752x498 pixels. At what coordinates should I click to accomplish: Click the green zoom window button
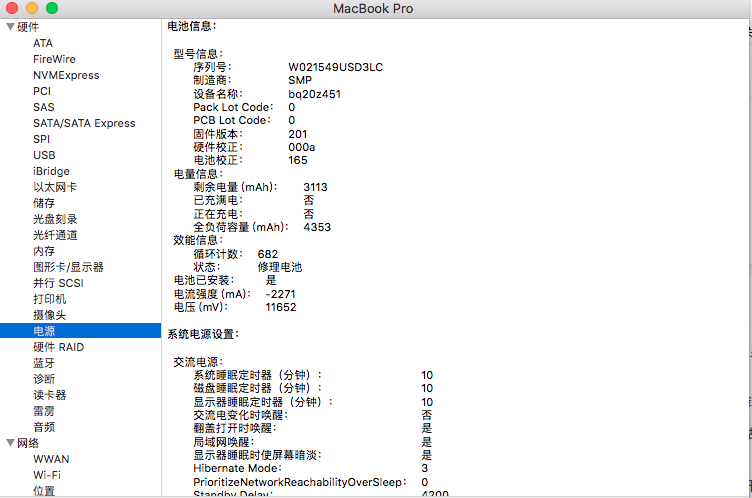pyautogui.click(x=52, y=8)
